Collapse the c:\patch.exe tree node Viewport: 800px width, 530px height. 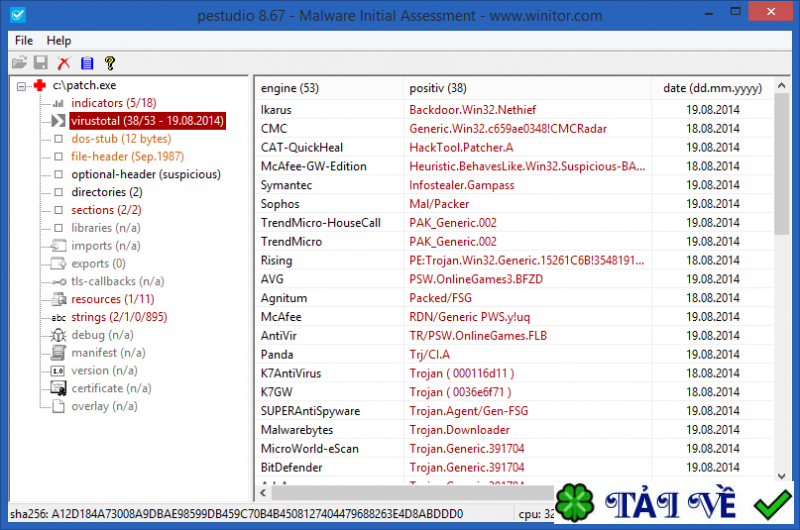tap(21, 86)
